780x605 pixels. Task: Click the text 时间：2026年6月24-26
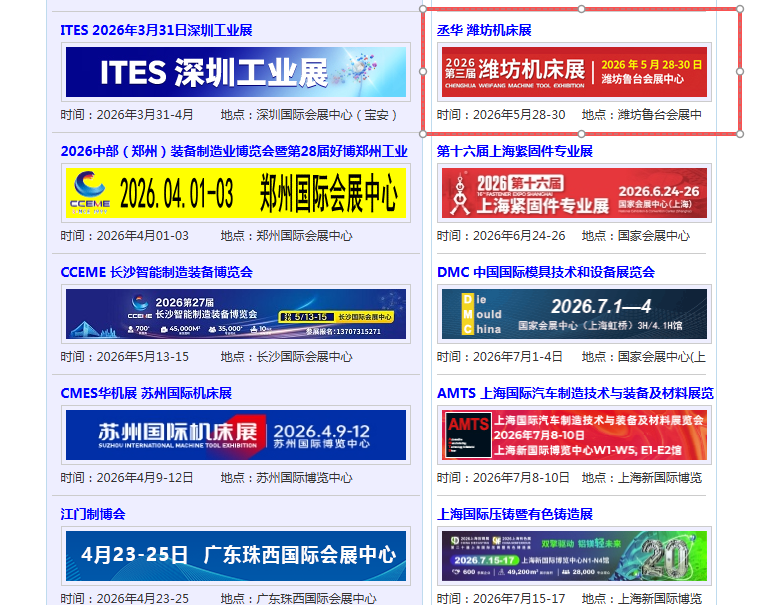click(501, 236)
